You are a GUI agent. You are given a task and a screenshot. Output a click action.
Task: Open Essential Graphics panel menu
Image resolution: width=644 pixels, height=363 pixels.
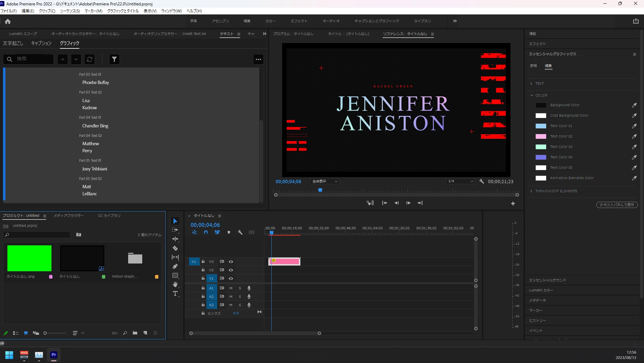click(x=634, y=54)
